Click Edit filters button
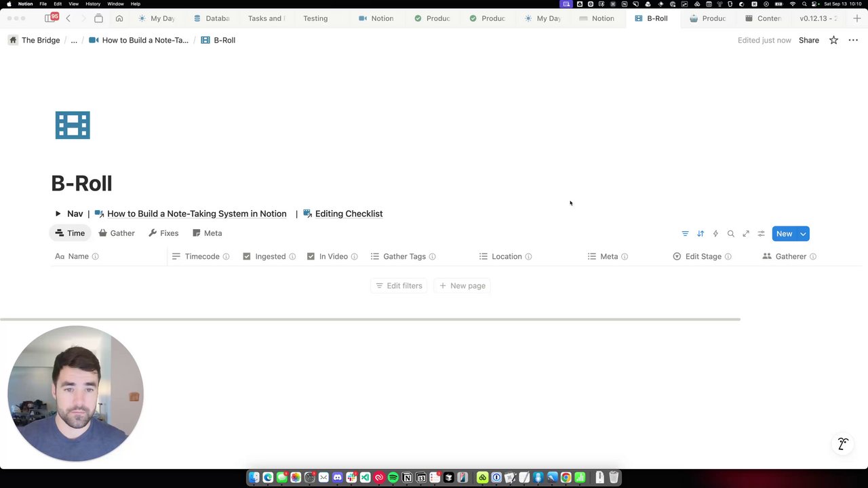Viewport: 868px width, 488px height. pyautogui.click(x=399, y=286)
